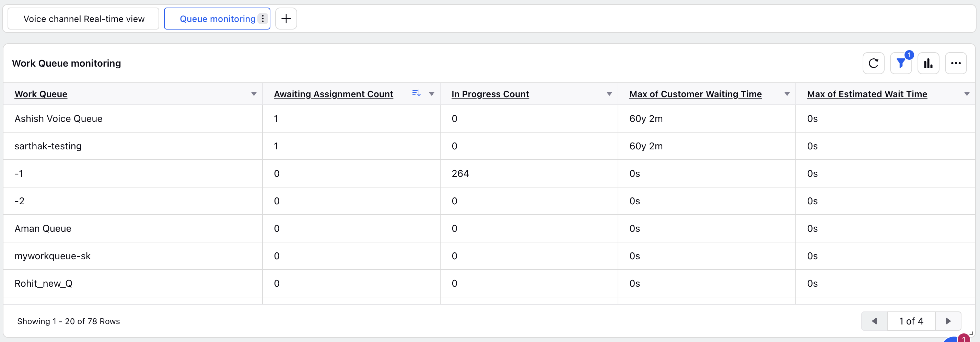
Task: Click awaiting count 1 for sarthak-testing
Action: pos(276,146)
